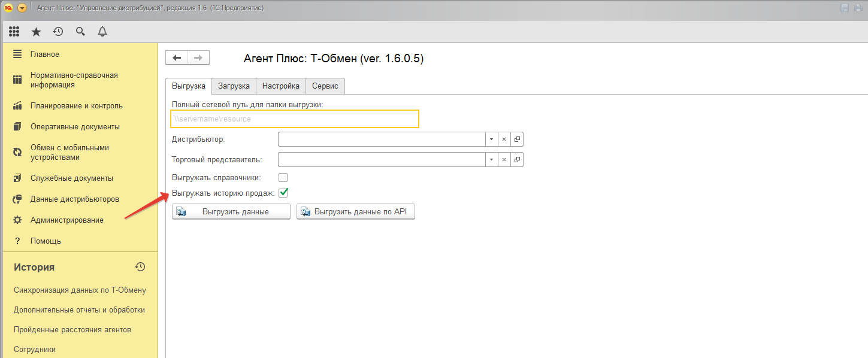The image size is (868, 358).
Task: Open the Дистрибьютор record icon
Action: tap(517, 139)
